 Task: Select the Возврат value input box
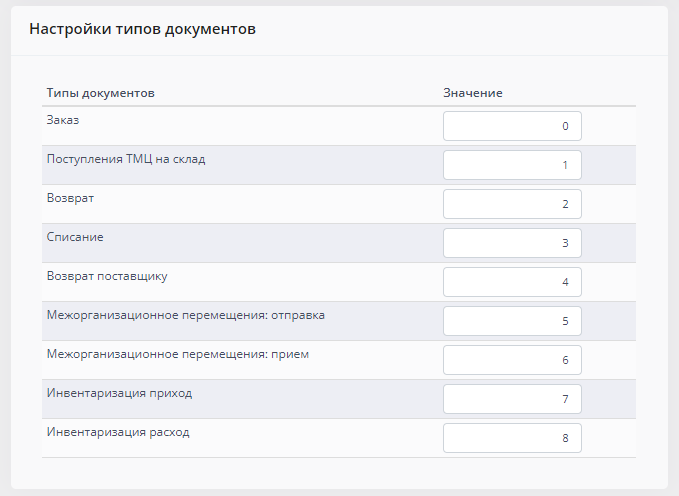click(512, 204)
